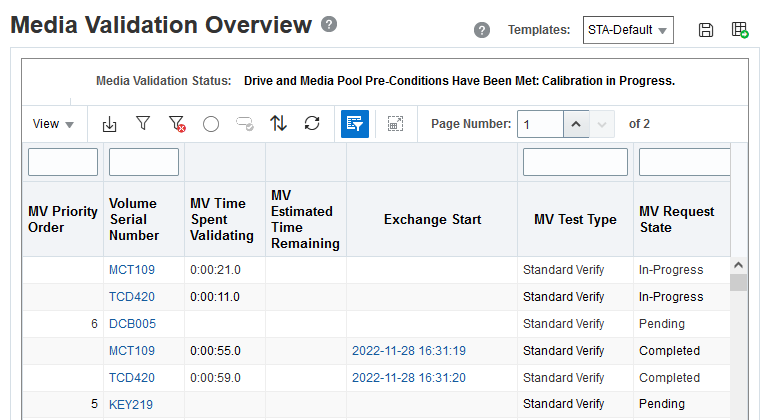
Task: Open the filter data funnel icon
Action: (x=143, y=123)
